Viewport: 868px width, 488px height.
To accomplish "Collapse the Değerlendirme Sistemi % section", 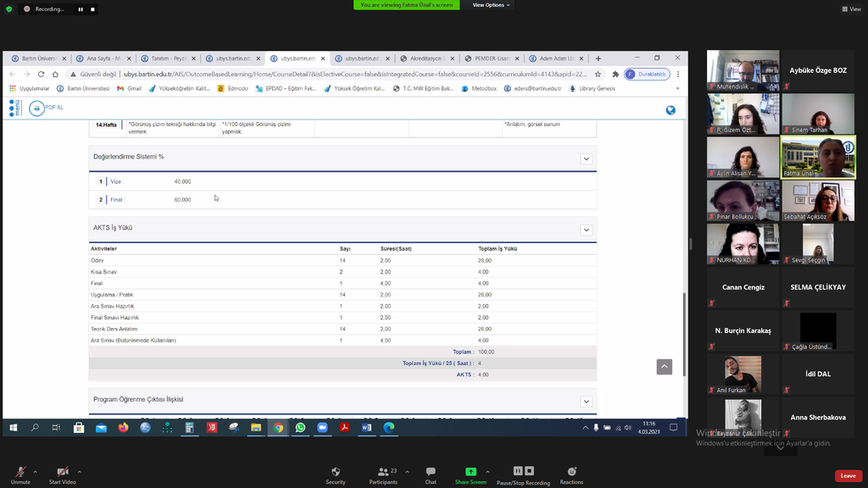I will pyautogui.click(x=586, y=158).
